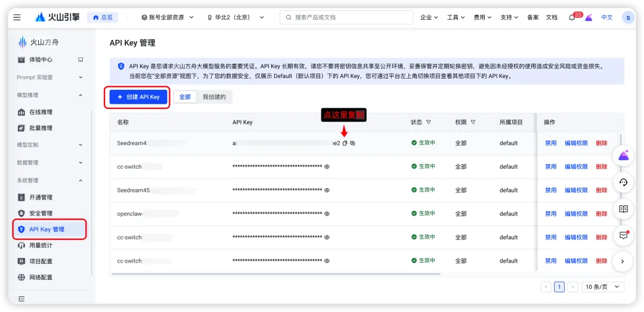Viewport: 644px width, 312px height.
Task: Reveal the second cc-switch API key
Action: [x=327, y=238]
